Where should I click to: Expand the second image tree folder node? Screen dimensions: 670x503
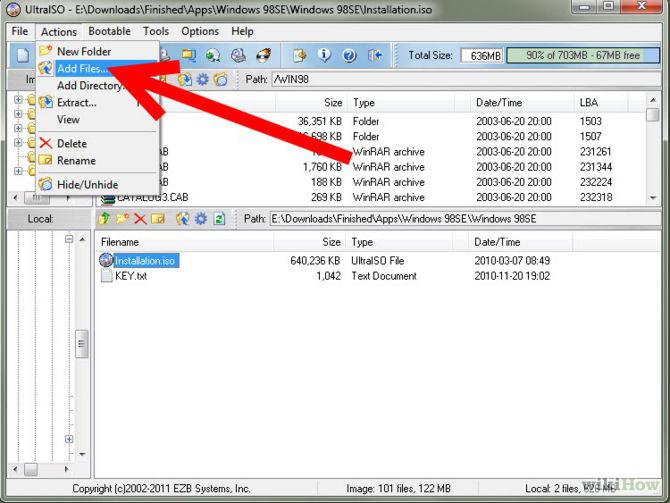pos(18,114)
